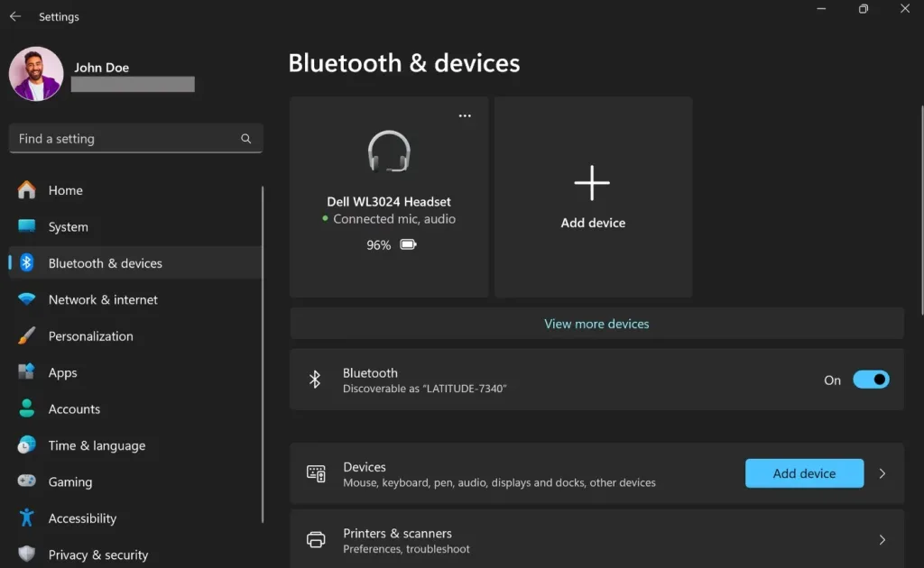Screen dimensions: 924x568
Task: Click the search magnifier icon
Action: (x=245, y=139)
